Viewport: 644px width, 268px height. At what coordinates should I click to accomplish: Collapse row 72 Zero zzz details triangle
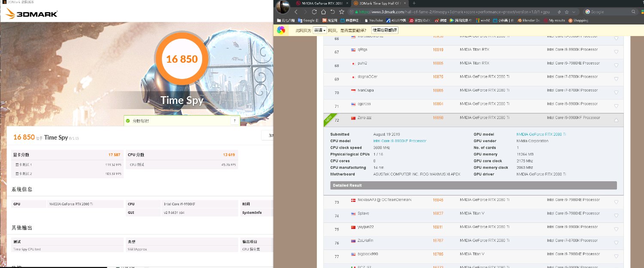click(616, 120)
